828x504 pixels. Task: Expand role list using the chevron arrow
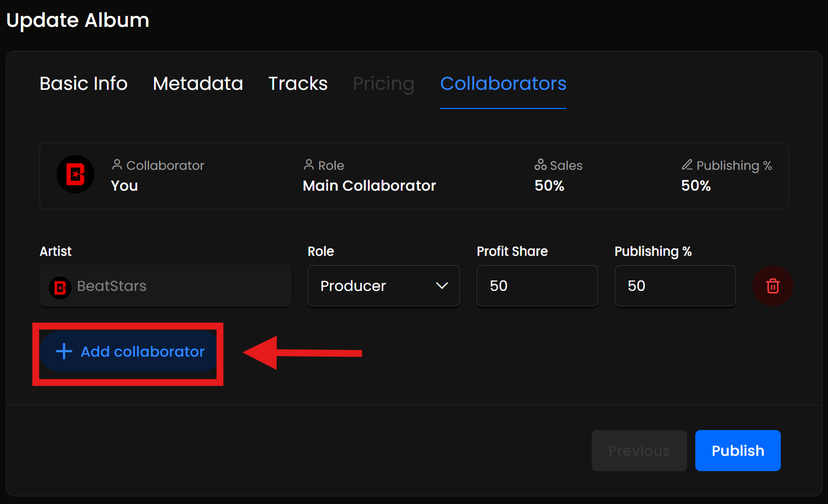click(442, 286)
